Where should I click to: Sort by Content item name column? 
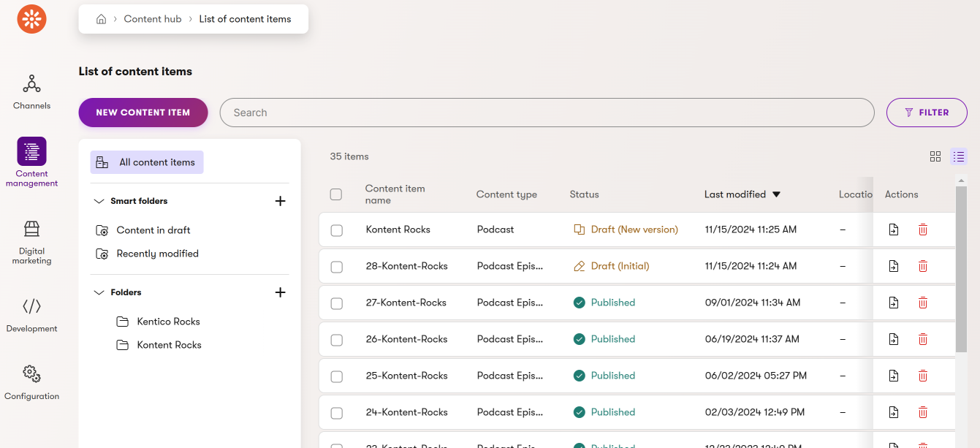(395, 194)
